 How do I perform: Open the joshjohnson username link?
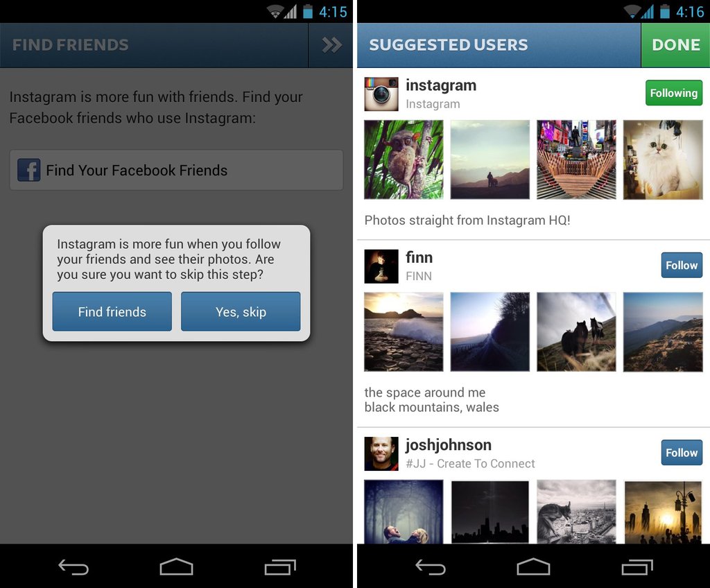(449, 445)
